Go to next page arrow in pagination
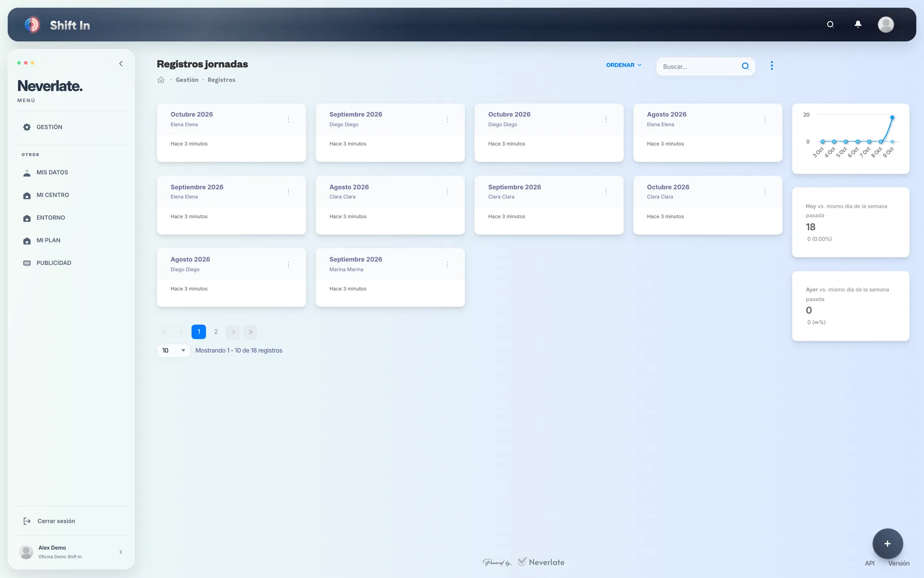 click(x=233, y=332)
